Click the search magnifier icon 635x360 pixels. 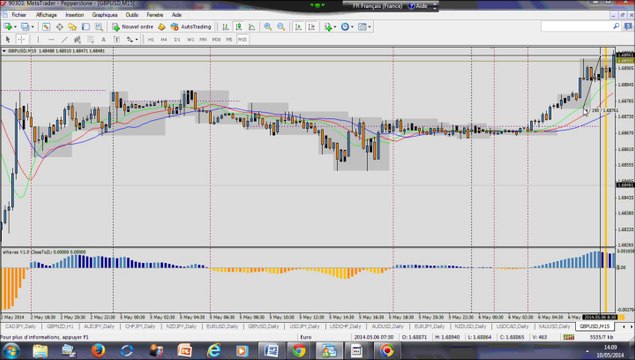616,26
